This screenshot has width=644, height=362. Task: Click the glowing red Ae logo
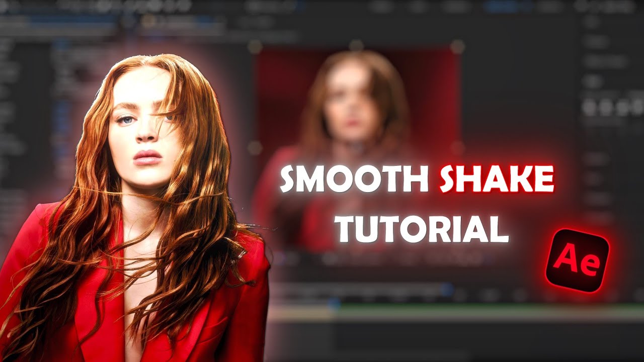pyautogui.click(x=577, y=260)
